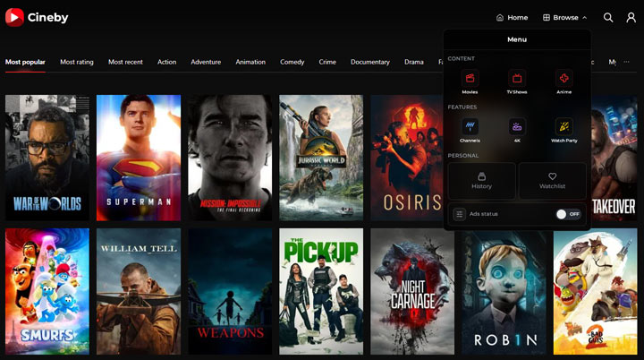Screen dimensions: 644x360
Task: Open the Superman movie poster
Action: [x=139, y=158]
